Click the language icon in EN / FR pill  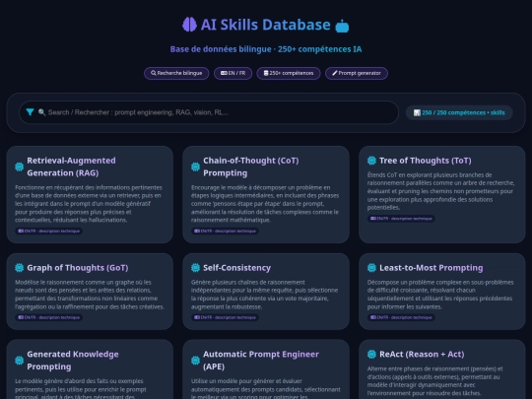point(224,73)
